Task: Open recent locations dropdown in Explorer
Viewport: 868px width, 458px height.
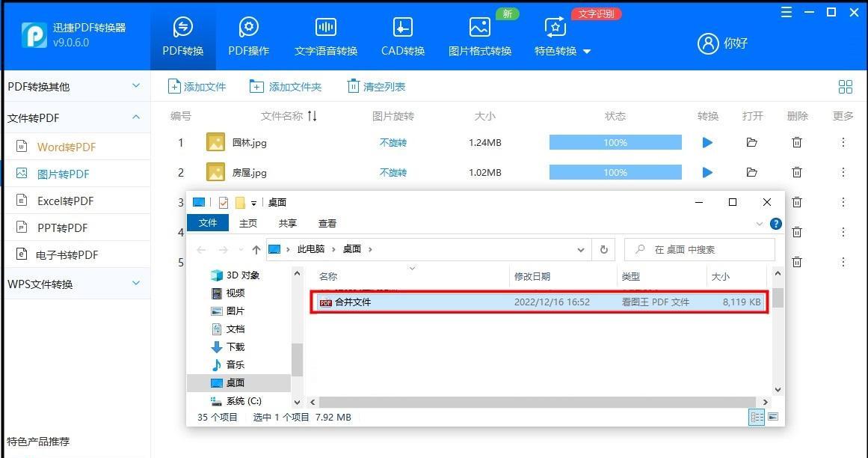Action: (x=240, y=250)
